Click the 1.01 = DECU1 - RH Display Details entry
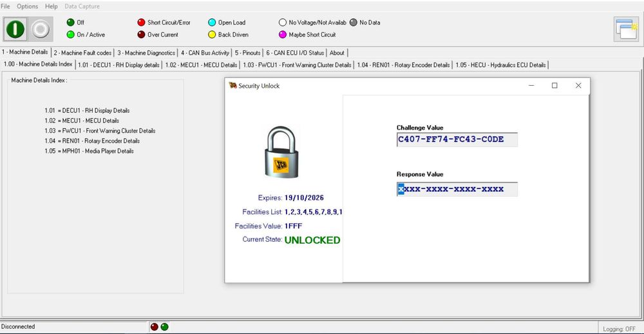The image size is (644, 334). click(x=87, y=111)
